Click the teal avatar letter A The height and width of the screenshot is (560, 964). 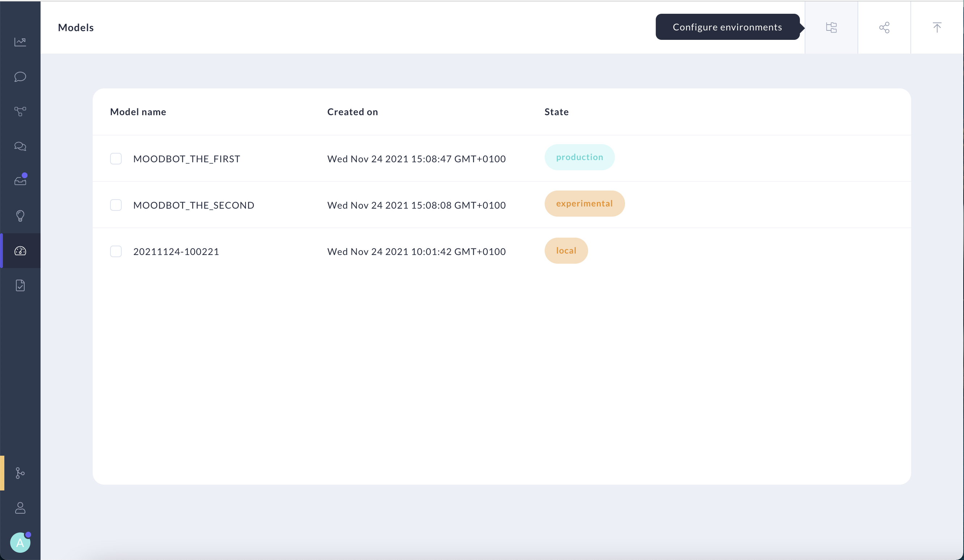click(20, 543)
